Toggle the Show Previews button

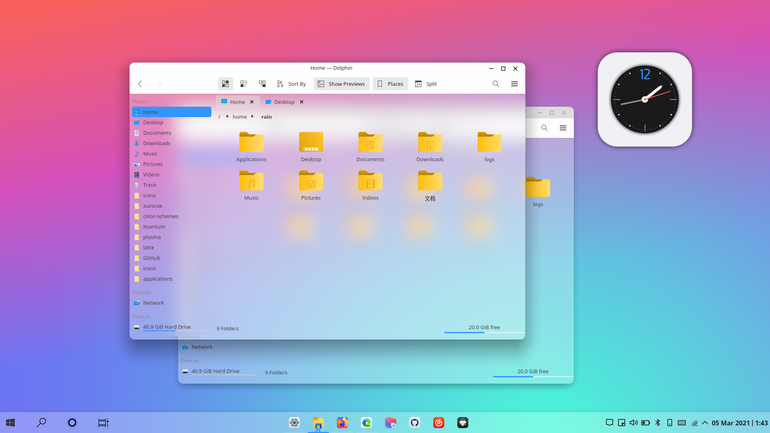[x=341, y=84]
